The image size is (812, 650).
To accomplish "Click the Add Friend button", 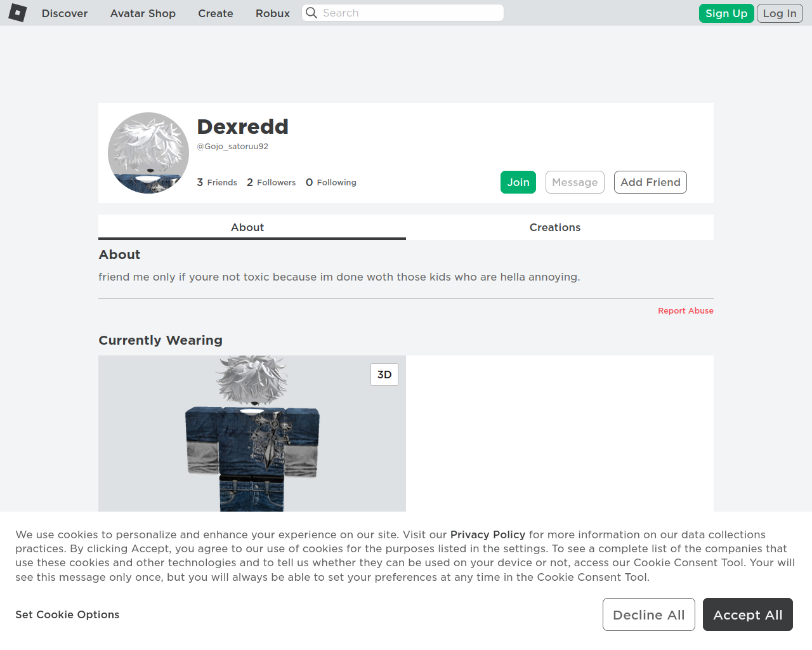I will 650,182.
